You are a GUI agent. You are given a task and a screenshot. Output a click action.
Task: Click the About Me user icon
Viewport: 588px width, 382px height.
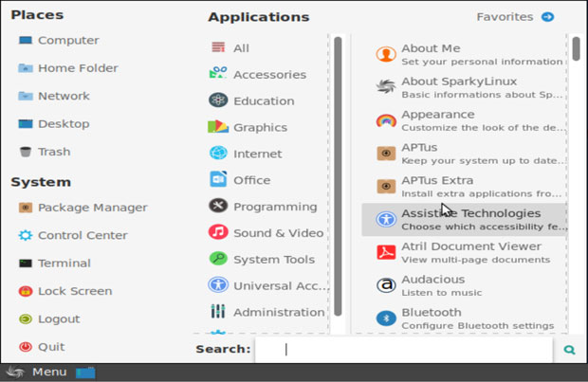386,54
